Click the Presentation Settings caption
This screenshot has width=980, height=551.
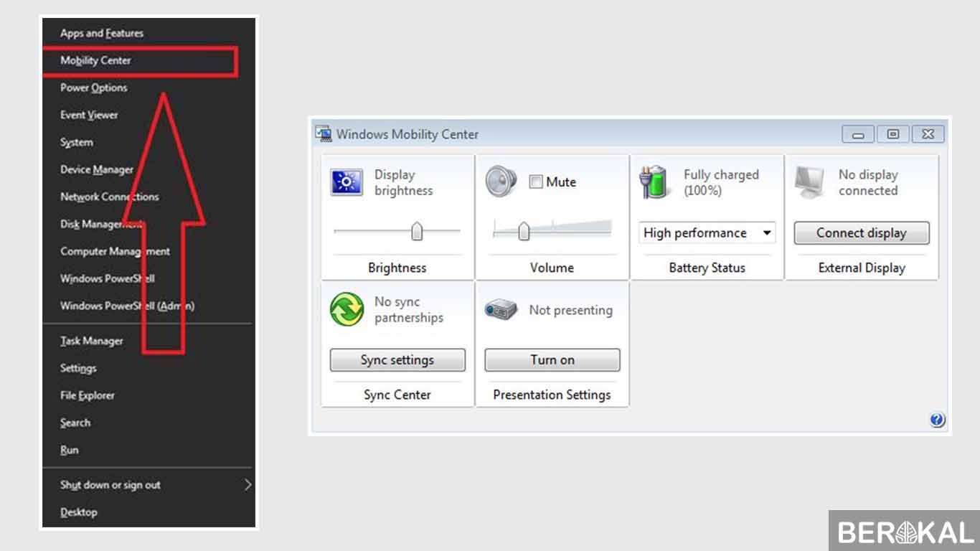[x=552, y=395]
